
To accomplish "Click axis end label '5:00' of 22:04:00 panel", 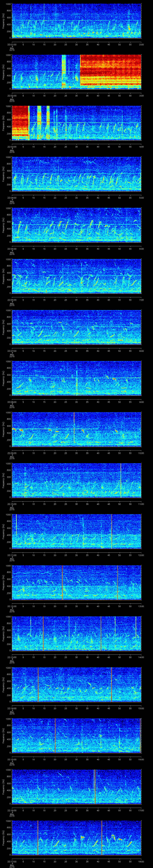I will point(141,197).
